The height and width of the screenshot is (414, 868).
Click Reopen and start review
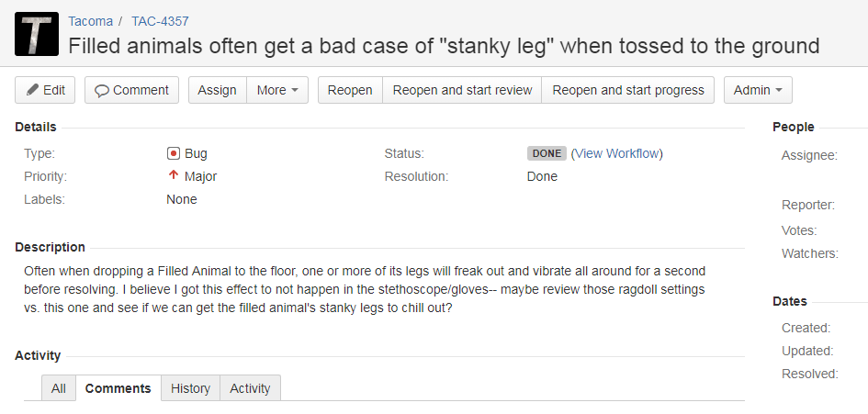tap(462, 90)
